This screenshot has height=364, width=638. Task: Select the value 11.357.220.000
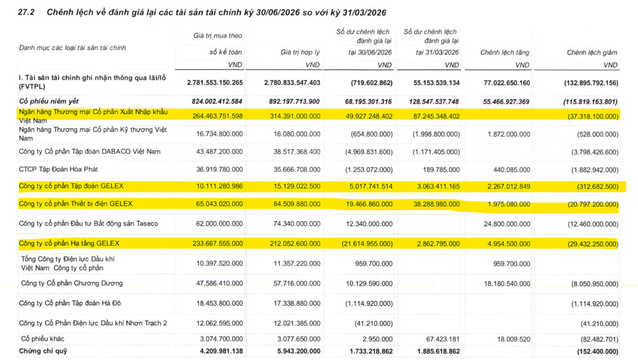(x=297, y=264)
